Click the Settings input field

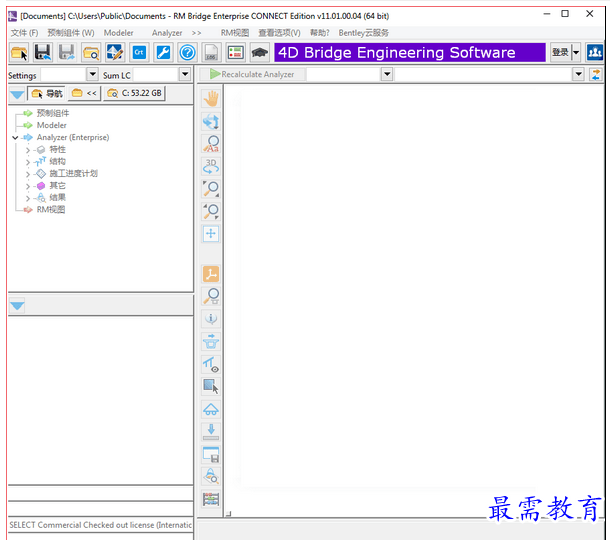coord(63,74)
